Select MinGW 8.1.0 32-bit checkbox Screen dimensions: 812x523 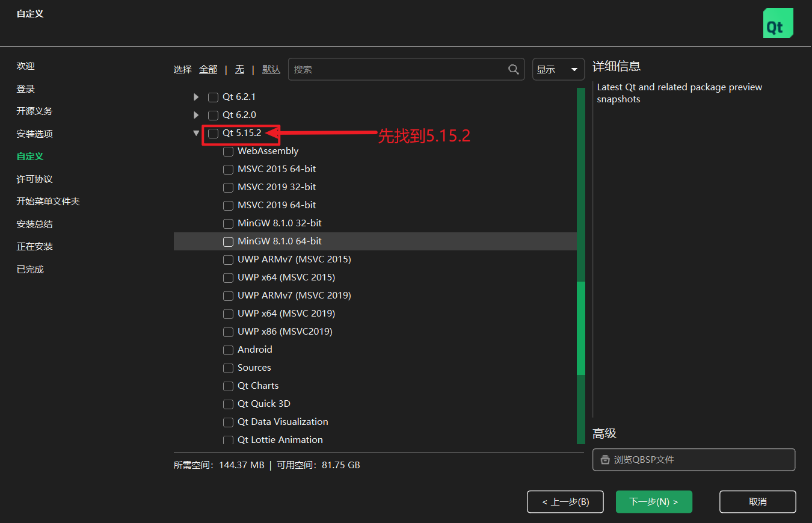(x=228, y=224)
